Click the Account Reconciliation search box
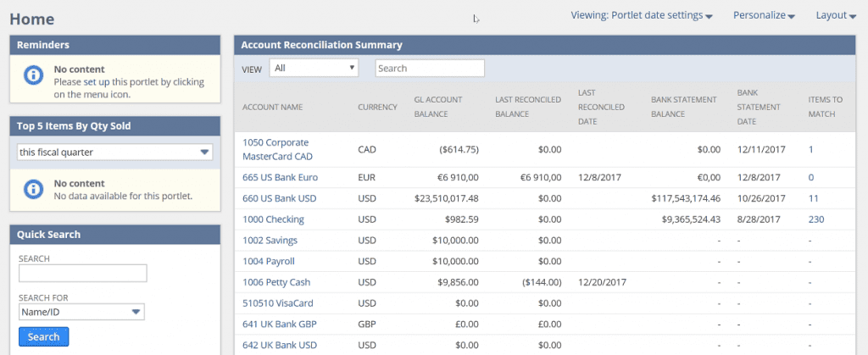The width and height of the screenshot is (868, 355). click(x=430, y=68)
